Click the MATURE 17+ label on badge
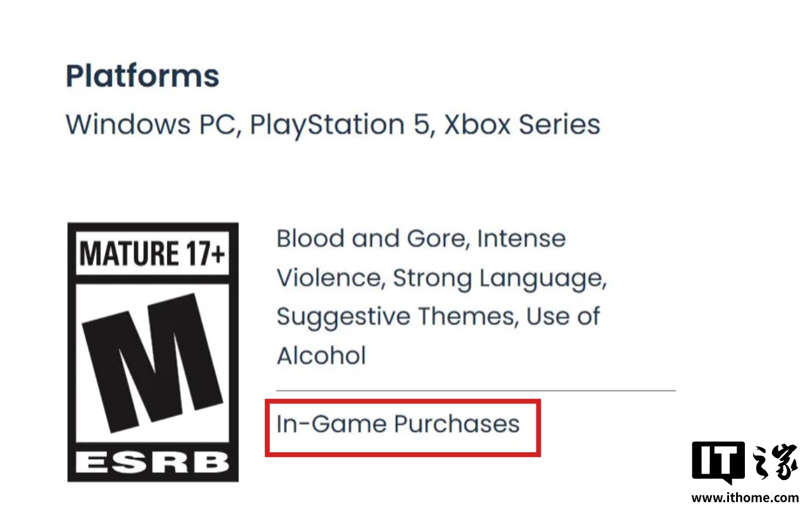 click(x=153, y=255)
